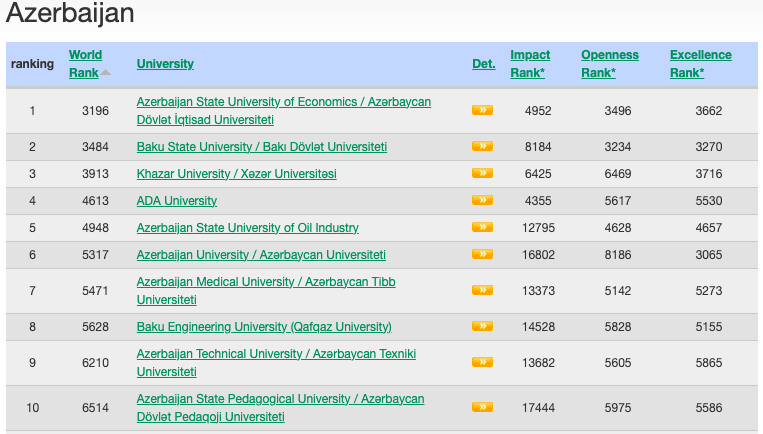Open Azerbaijan University / Azərbaycan Universiteti link
The width and height of the screenshot is (763, 434).
[261, 255]
